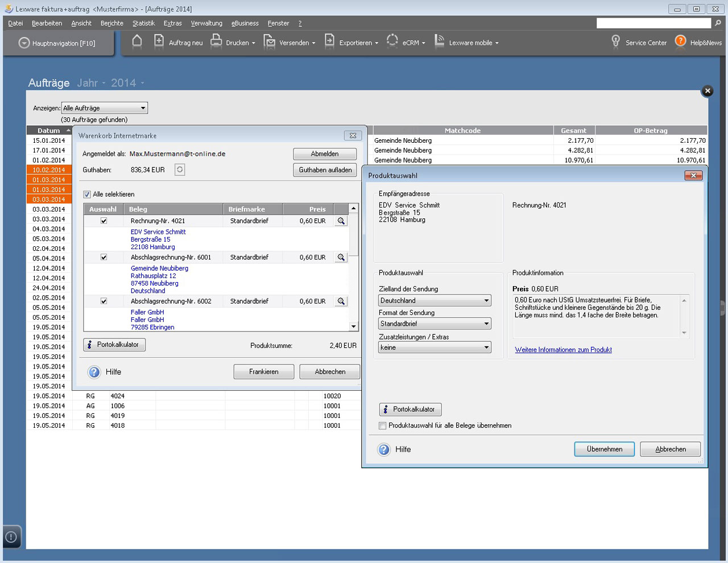Open the Berichte menu
The width and height of the screenshot is (728, 563).
(112, 23)
